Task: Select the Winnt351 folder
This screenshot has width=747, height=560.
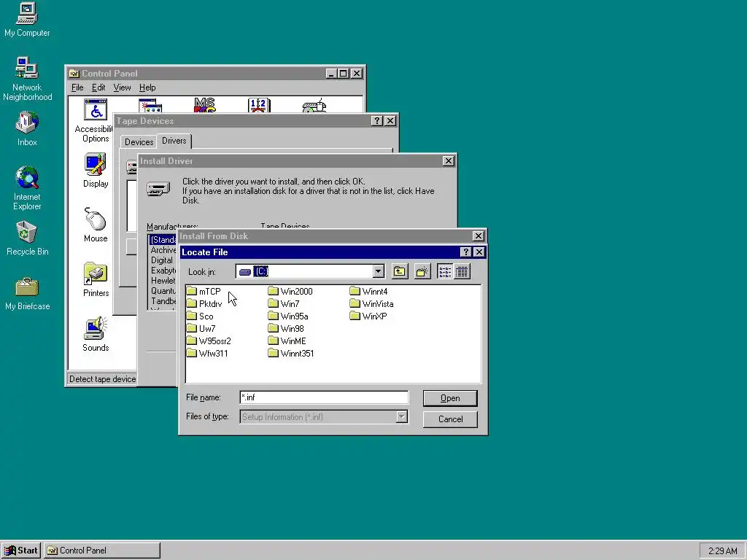Action: pos(291,354)
